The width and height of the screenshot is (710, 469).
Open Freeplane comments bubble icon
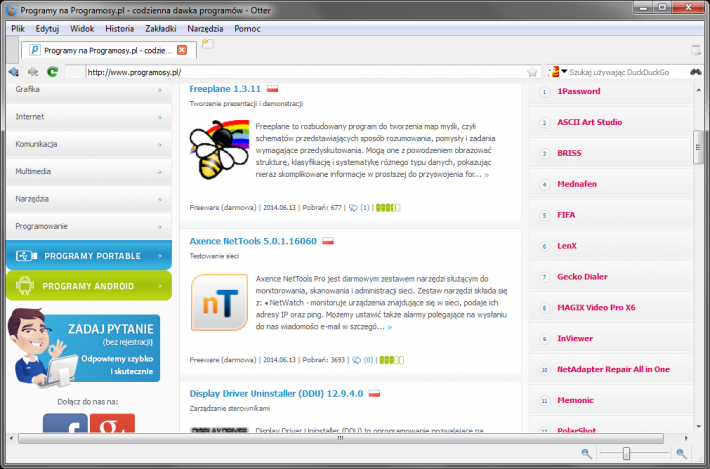click(353, 208)
